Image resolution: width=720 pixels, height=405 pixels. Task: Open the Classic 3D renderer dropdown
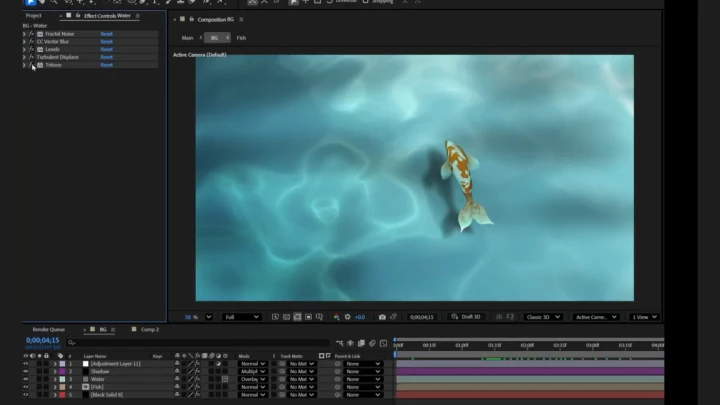click(x=545, y=317)
